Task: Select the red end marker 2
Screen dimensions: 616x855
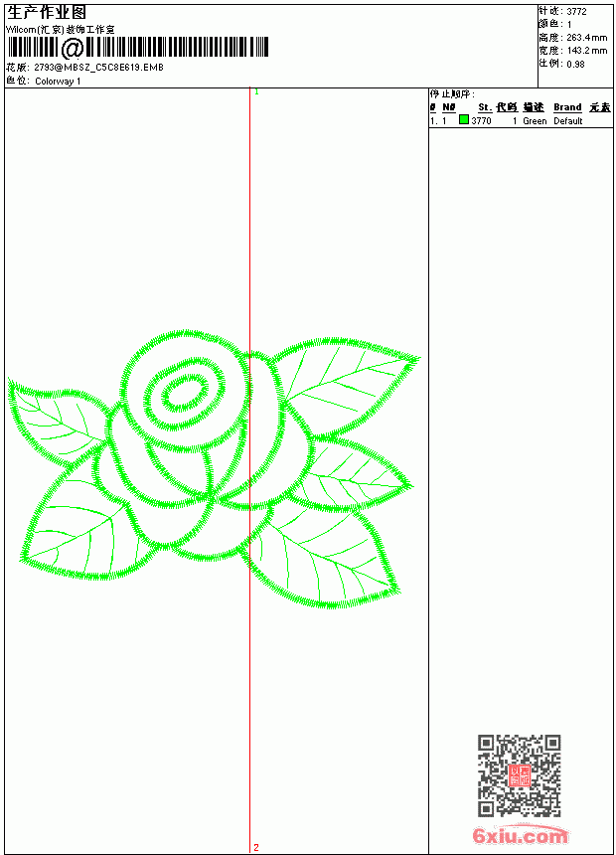Action: pos(256,847)
